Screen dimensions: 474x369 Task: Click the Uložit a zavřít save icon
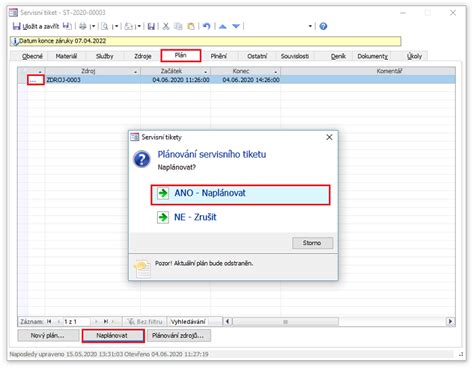(x=16, y=26)
